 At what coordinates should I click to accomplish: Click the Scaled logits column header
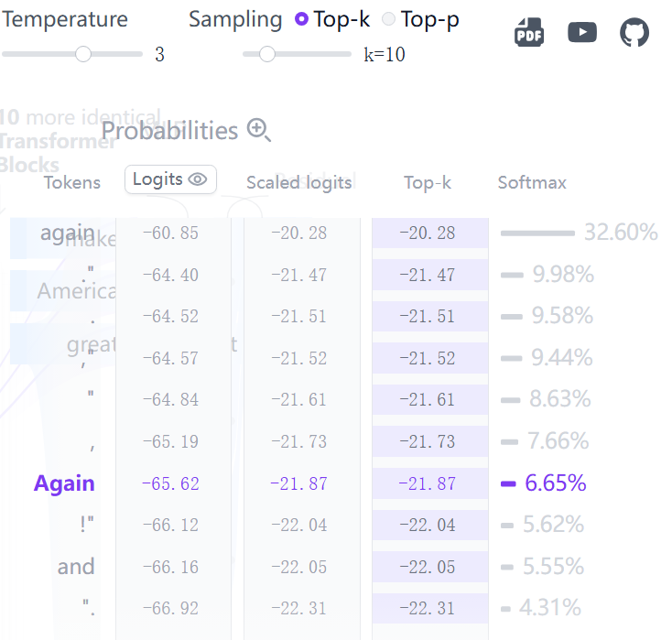(x=298, y=182)
